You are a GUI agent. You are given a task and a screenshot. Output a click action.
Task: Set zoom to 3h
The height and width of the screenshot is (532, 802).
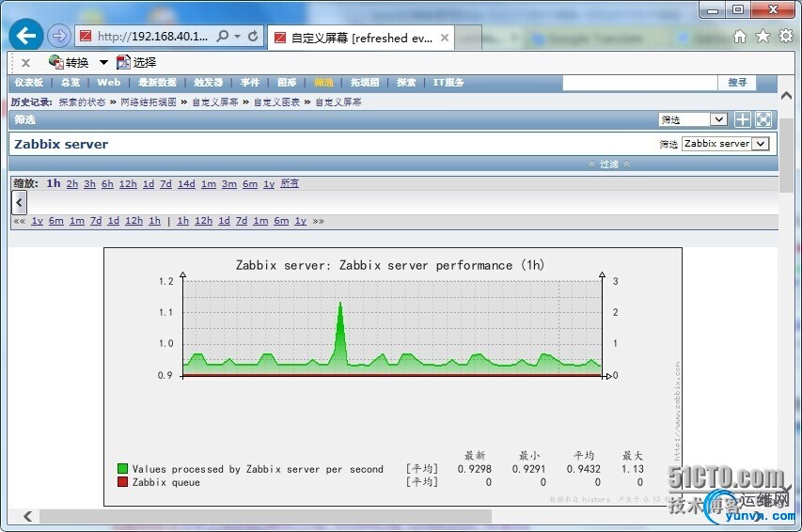pos(89,183)
